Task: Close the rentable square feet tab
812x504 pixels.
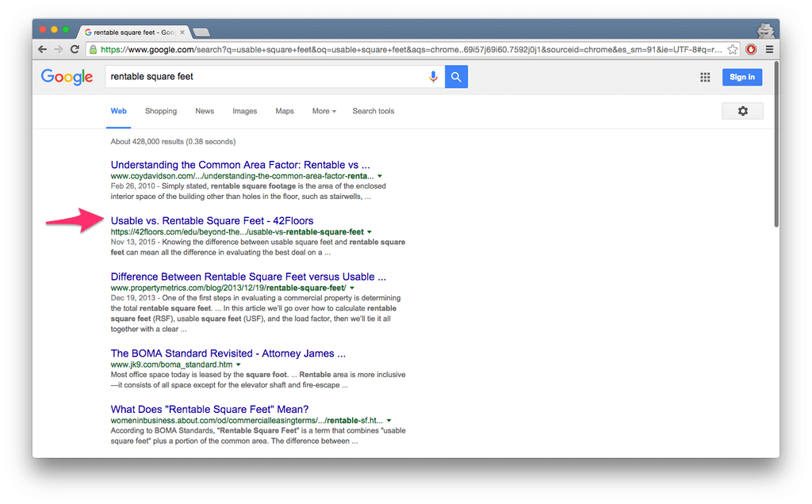Action: click(182, 32)
